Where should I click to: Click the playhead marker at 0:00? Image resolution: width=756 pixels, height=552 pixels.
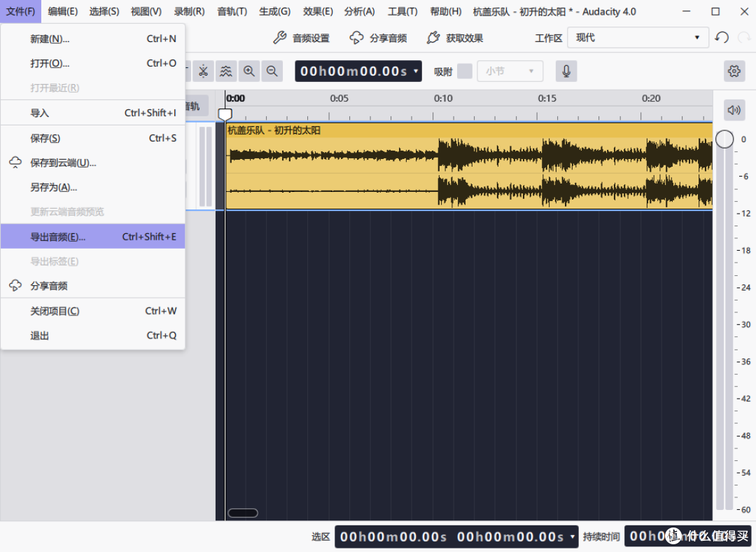coord(225,114)
